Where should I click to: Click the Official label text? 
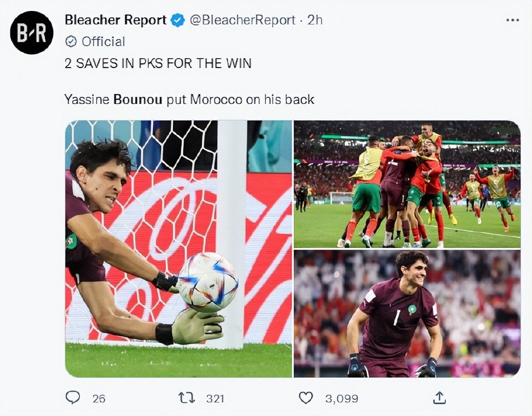click(x=103, y=42)
